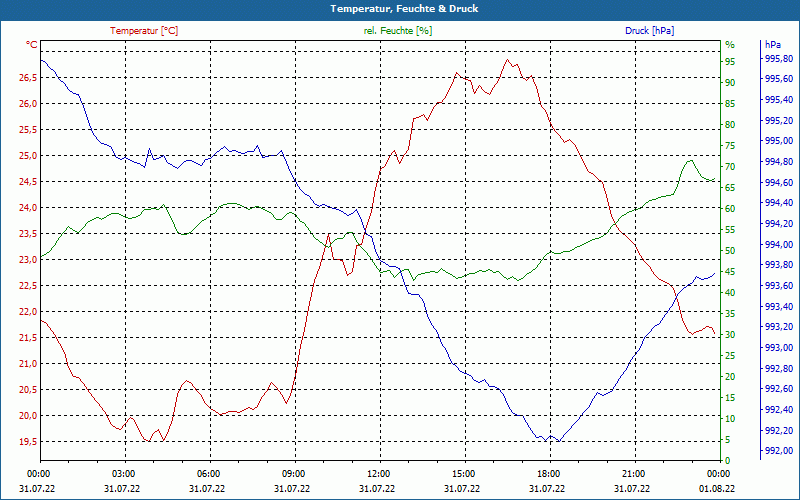Click the "23,0" temperature axis value
This screenshot has width=800, height=500.
28,260
